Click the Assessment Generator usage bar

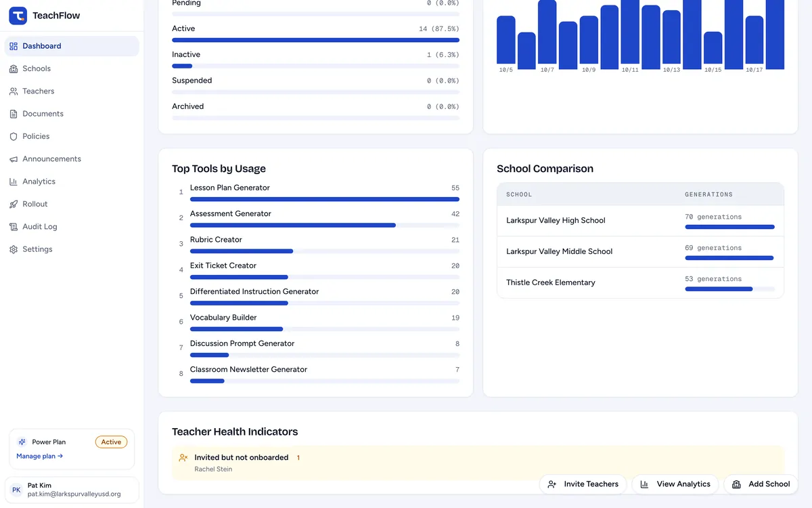(325, 225)
